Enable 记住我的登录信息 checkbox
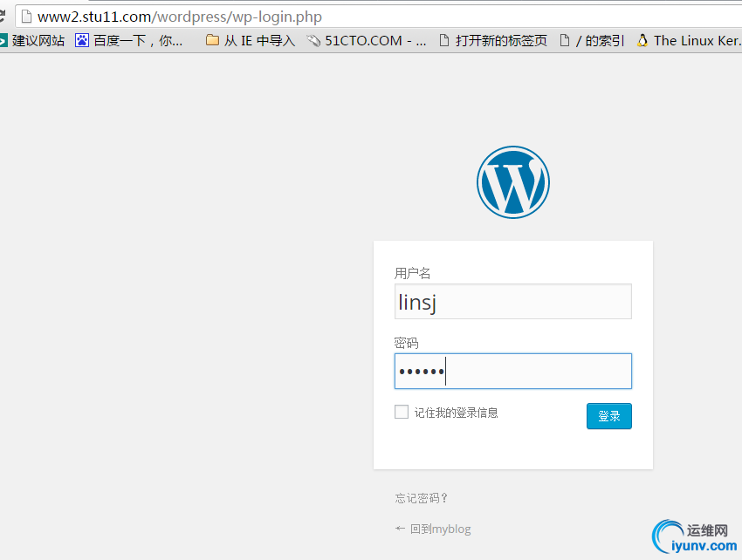This screenshot has width=742, height=560. [402, 412]
